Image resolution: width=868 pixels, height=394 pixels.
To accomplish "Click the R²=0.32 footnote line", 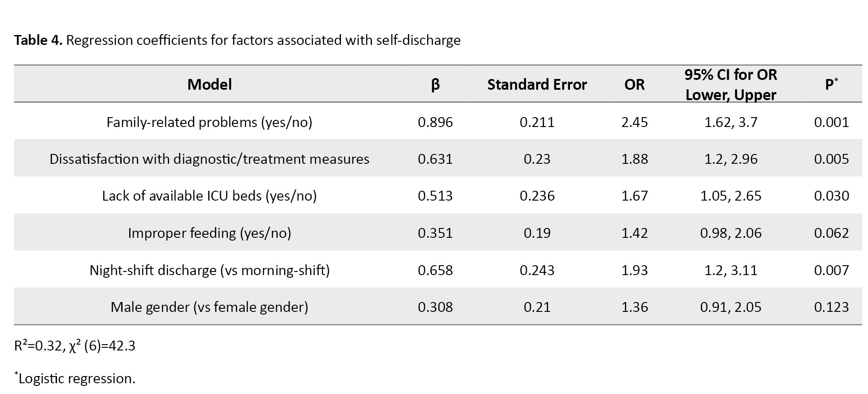I will coord(75,346).
